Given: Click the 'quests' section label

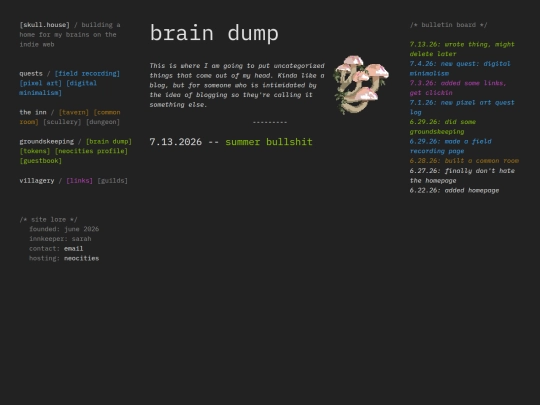Looking at the screenshot, I should click(31, 73).
